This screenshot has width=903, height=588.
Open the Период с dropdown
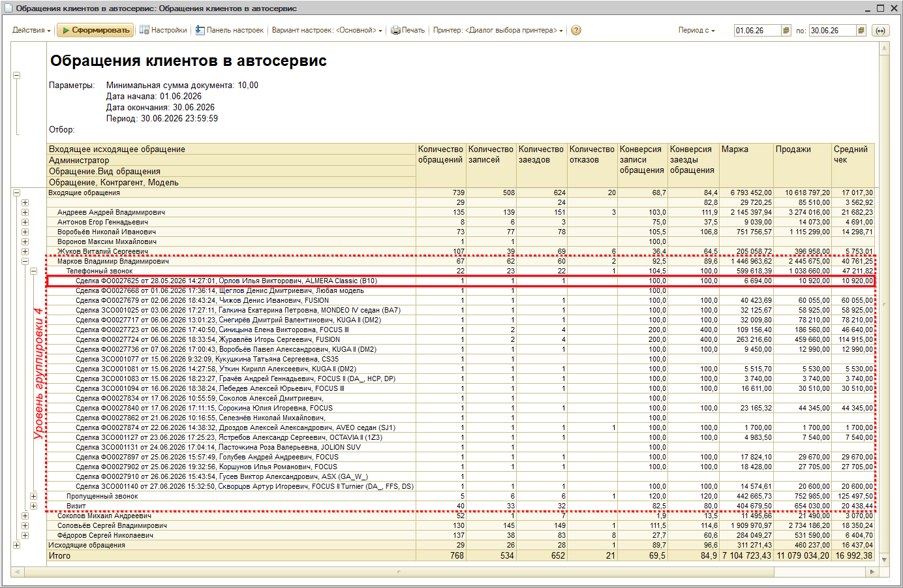click(696, 31)
